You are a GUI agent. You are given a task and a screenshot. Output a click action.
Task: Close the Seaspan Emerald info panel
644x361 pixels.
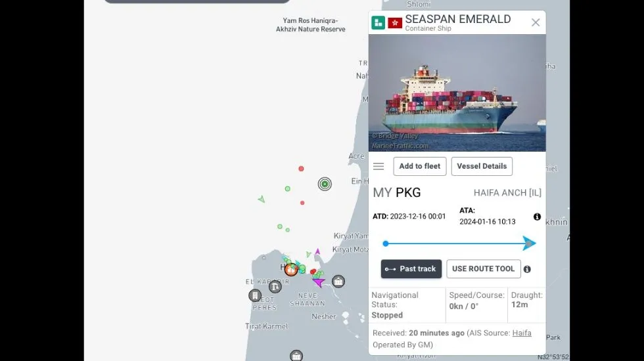coord(535,22)
